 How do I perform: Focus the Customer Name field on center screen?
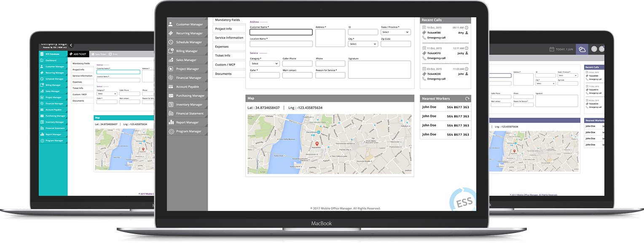pos(281,32)
